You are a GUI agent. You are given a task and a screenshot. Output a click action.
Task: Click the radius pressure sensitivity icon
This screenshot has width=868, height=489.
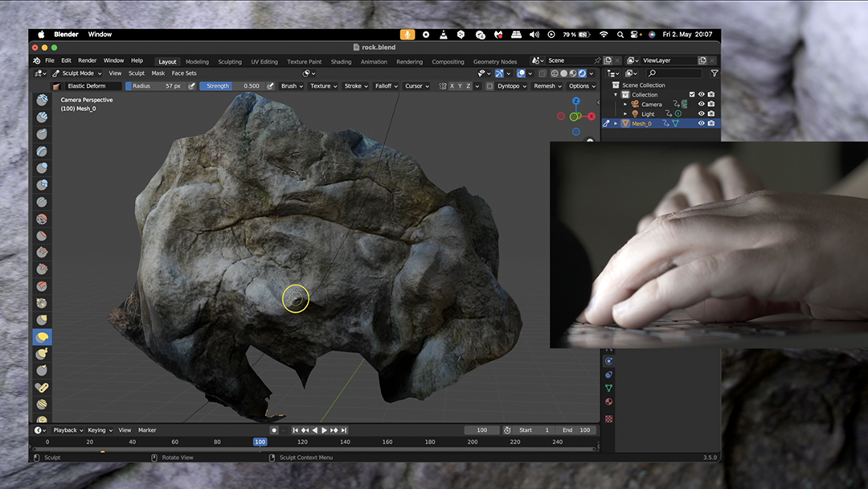pos(191,86)
